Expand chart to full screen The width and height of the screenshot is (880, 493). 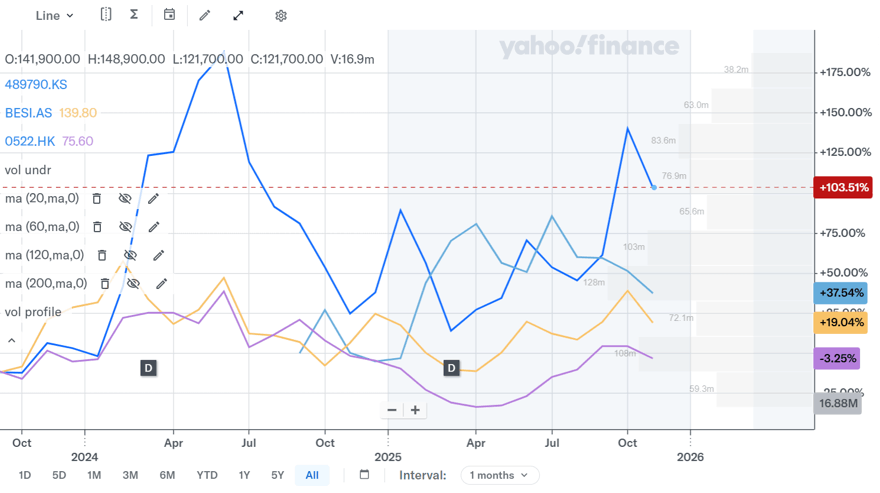pyautogui.click(x=238, y=15)
